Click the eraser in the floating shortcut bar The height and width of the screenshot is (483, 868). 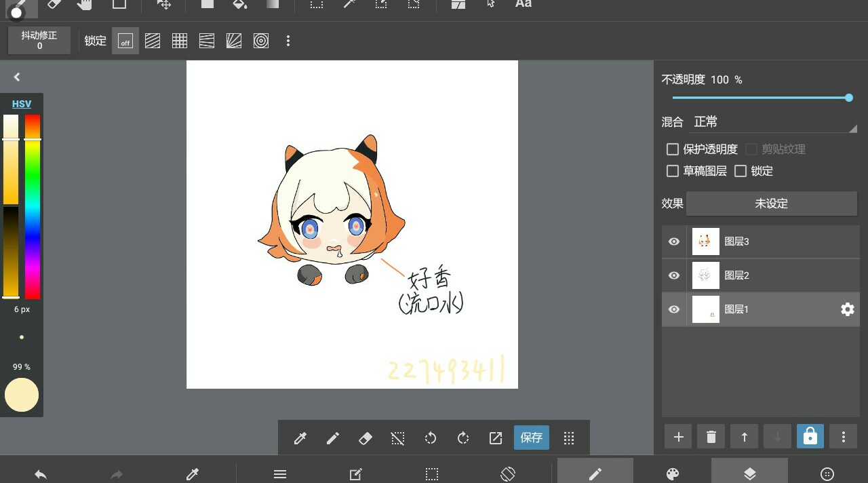[x=365, y=438]
